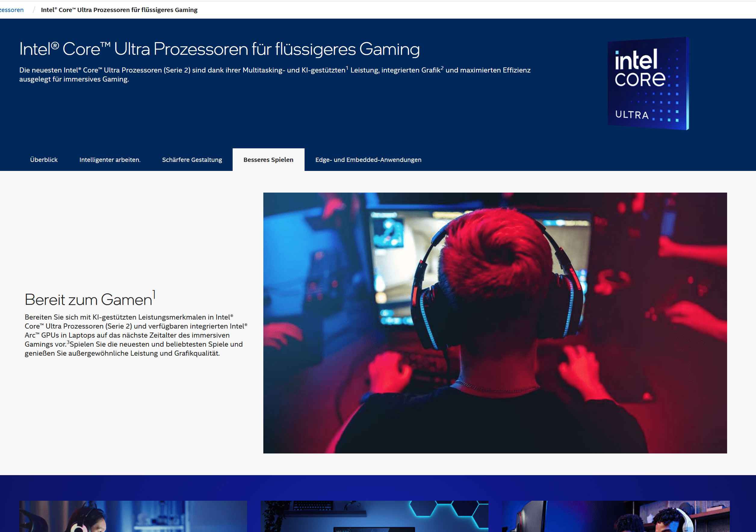This screenshot has width=756, height=532.
Task: Click the red-haired gamer headphones image
Action: pos(495,323)
